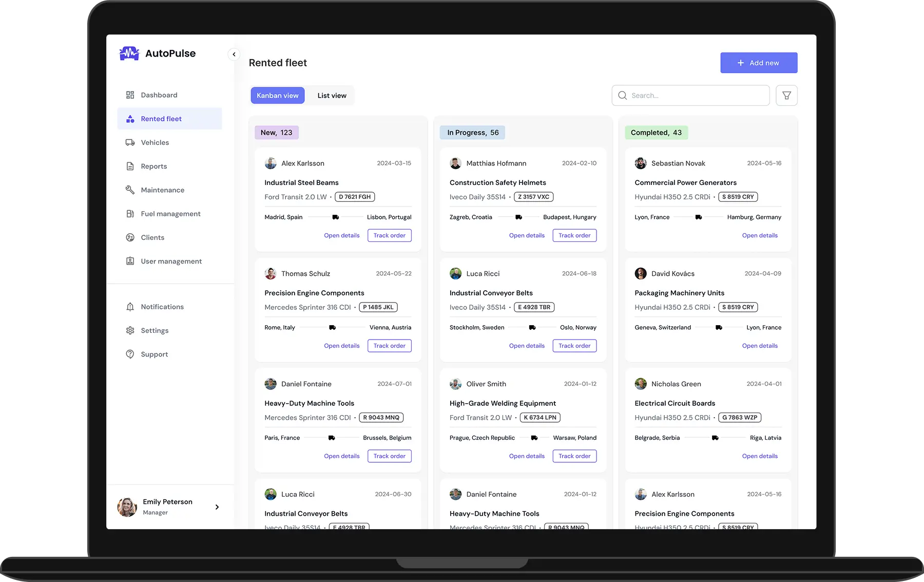This screenshot has width=924, height=582.
Task: Click Matthias Hofmann's avatar thumbnail
Action: click(455, 163)
